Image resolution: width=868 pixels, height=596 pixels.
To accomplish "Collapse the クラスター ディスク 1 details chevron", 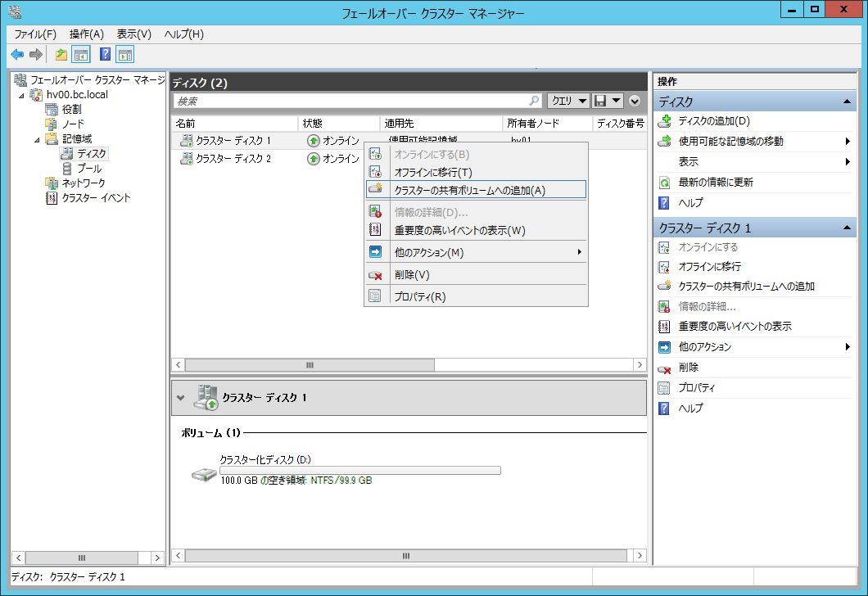I will click(180, 397).
